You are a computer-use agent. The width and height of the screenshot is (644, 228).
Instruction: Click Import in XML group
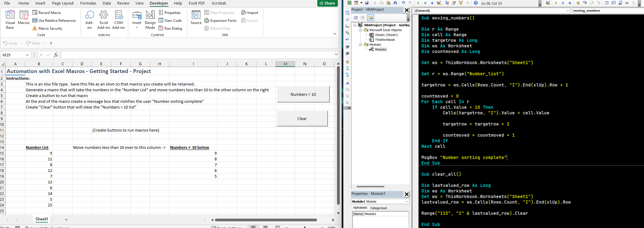point(250,12)
